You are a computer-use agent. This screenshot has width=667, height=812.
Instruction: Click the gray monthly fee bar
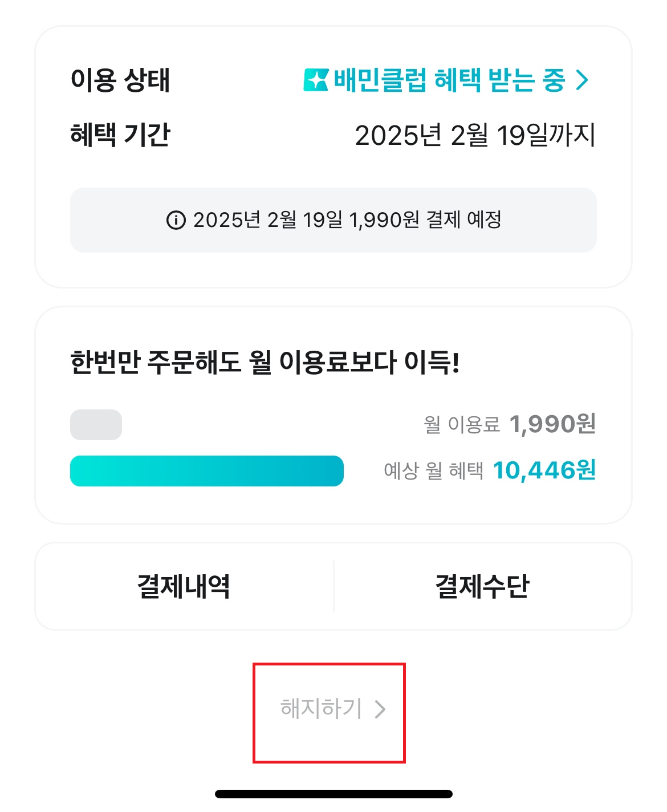coord(96,425)
